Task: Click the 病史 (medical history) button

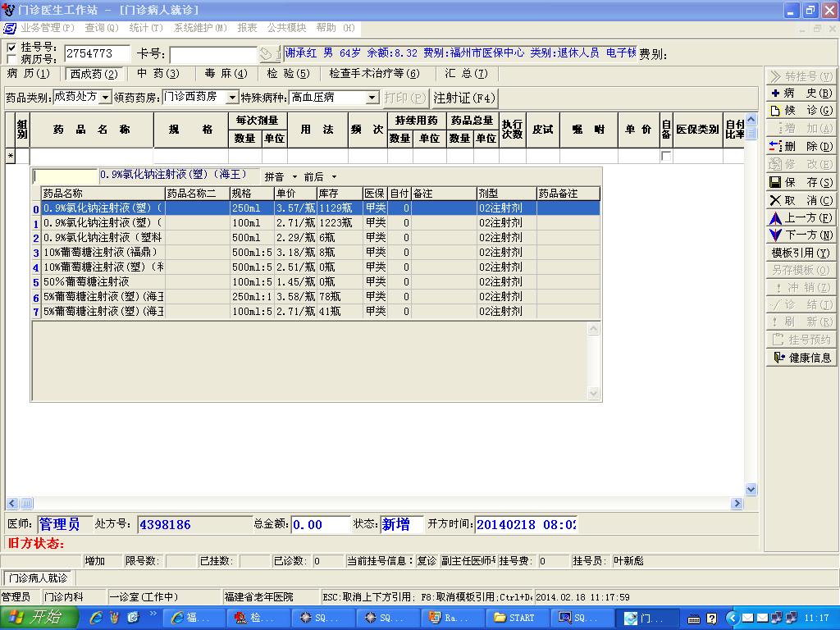Action: coord(801,94)
